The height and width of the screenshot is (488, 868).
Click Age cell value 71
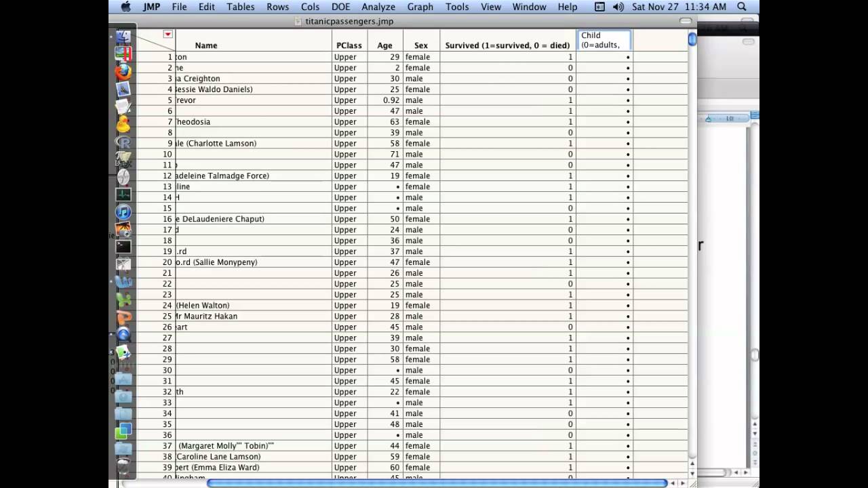(x=395, y=154)
